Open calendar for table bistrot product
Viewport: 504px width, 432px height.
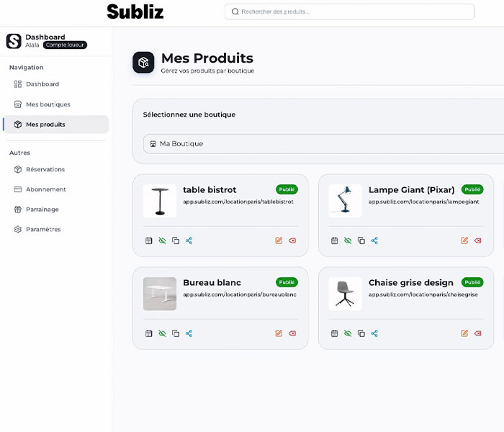point(149,240)
